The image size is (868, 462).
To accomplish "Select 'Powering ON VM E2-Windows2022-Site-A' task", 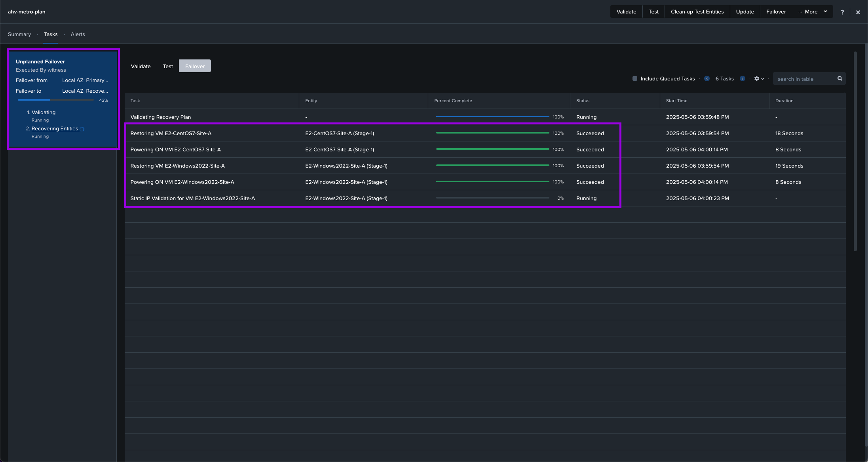I will pyautogui.click(x=485, y=182).
